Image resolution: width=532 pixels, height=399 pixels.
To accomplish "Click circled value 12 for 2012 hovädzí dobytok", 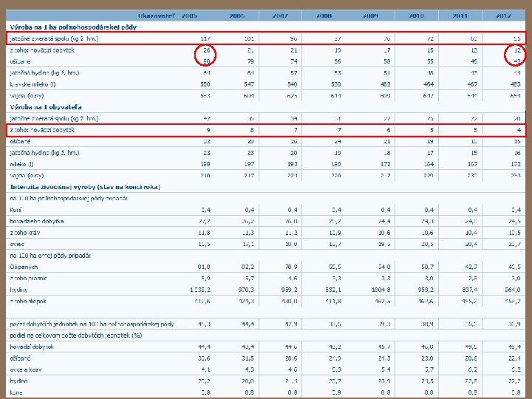I will [x=516, y=50].
